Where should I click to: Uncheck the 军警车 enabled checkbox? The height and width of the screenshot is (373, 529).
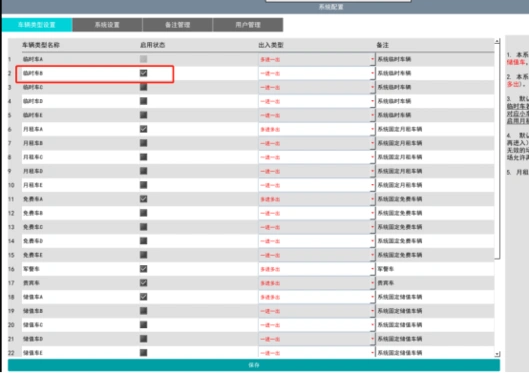point(144,269)
